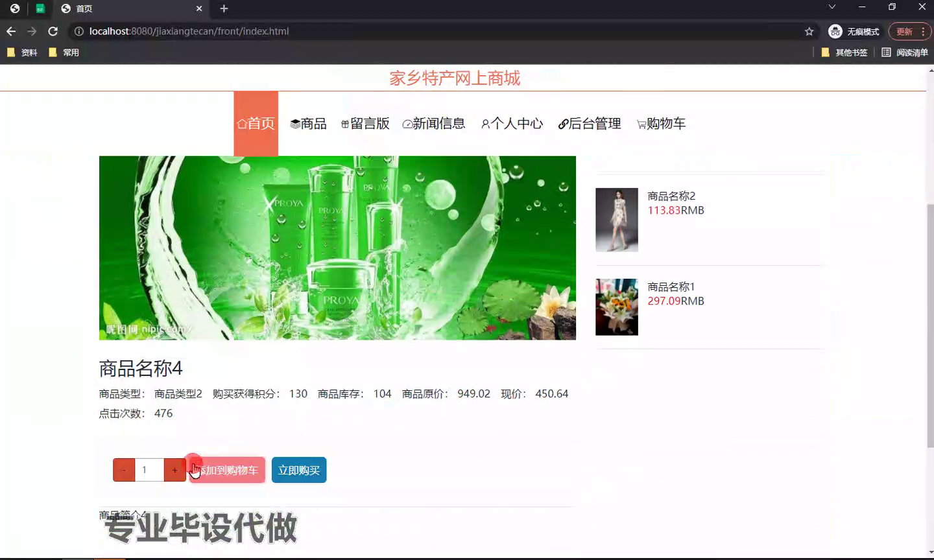This screenshot has width=934, height=560.
Task: Click the green PROYA product image
Action: [x=337, y=248]
